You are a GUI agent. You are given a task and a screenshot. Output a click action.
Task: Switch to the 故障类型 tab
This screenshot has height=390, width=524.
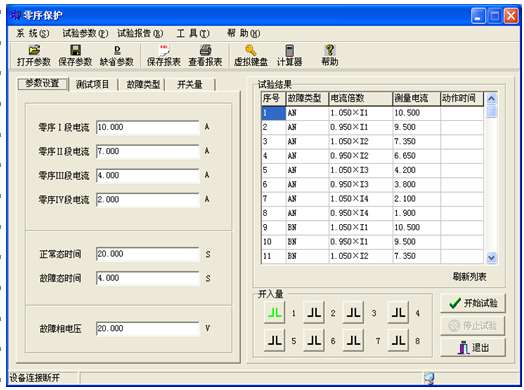143,85
